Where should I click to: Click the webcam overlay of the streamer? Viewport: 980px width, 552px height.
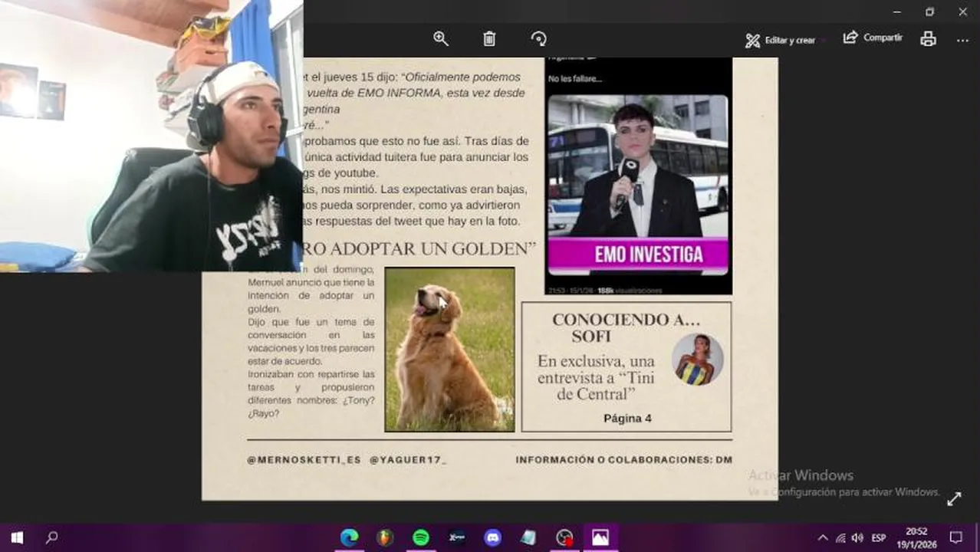pos(151,136)
